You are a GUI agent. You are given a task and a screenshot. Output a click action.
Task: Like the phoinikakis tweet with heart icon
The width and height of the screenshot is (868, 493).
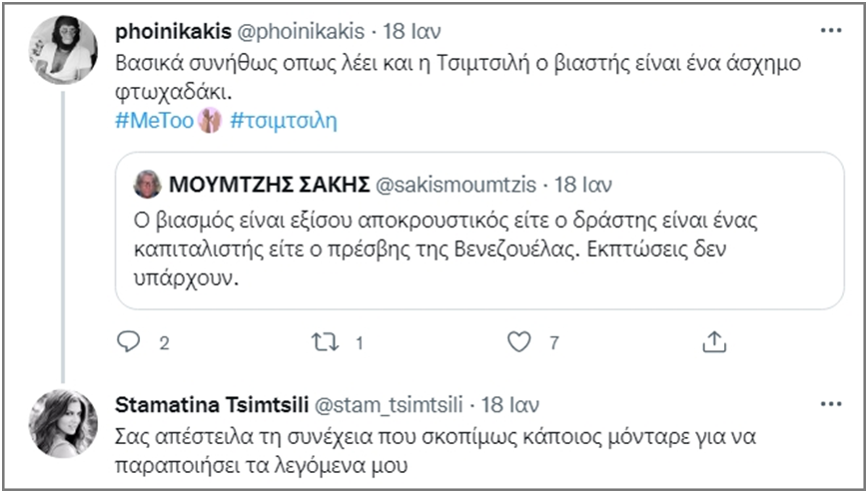click(x=517, y=342)
